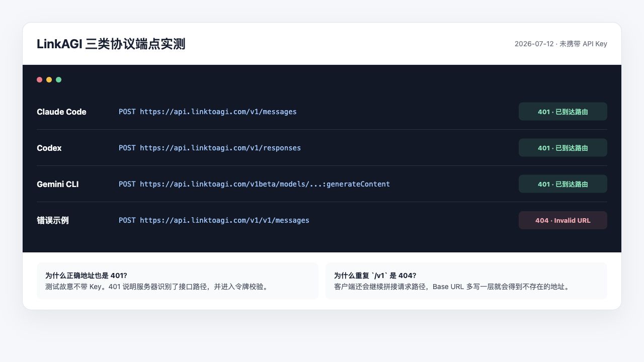Click the 为什么正确地址也是 401? heading
The height and width of the screenshot is (362, 644).
[86, 276]
